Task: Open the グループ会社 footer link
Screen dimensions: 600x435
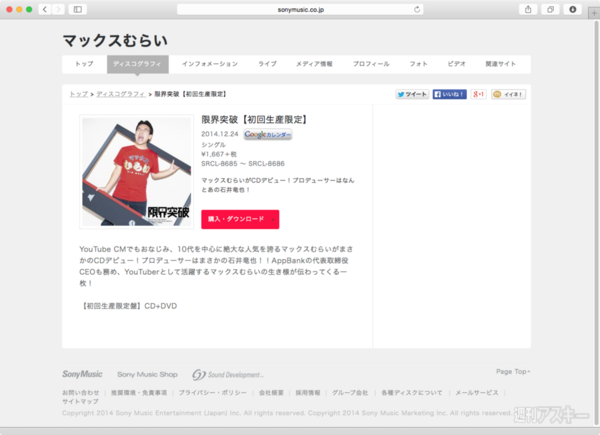Action: [350, 393]
